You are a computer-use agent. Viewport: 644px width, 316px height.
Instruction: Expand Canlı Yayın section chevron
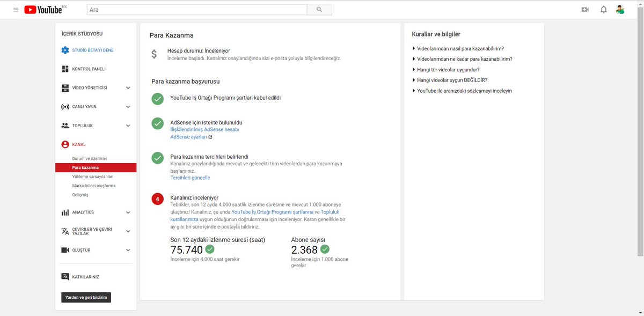tap(128, 107)
